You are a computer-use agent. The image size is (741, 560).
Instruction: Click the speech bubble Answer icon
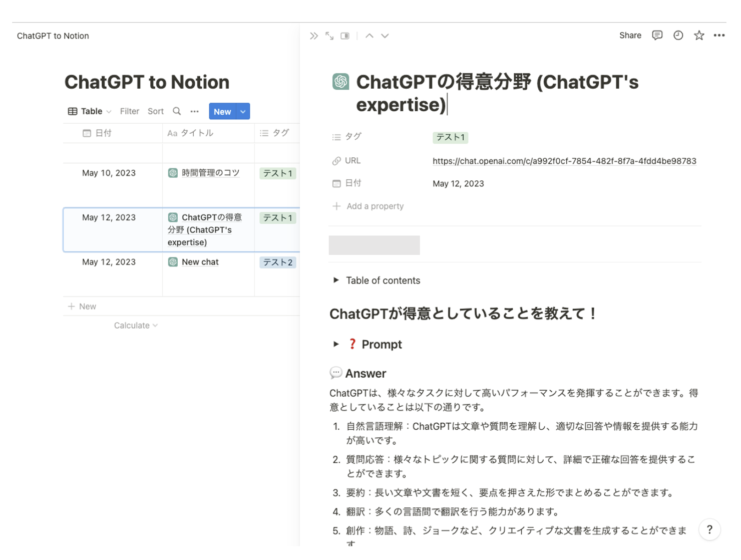pos(336,373)
